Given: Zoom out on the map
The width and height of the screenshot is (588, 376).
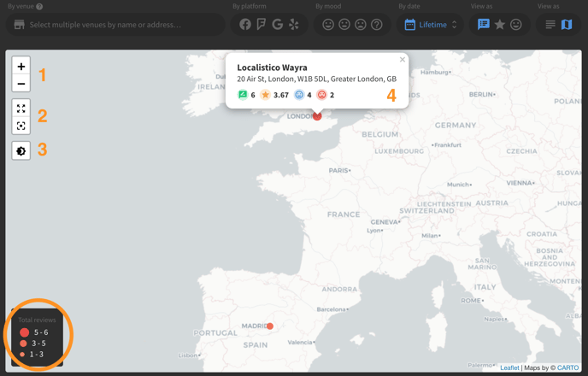Looking at the screenshot, I should click(21, 83).
